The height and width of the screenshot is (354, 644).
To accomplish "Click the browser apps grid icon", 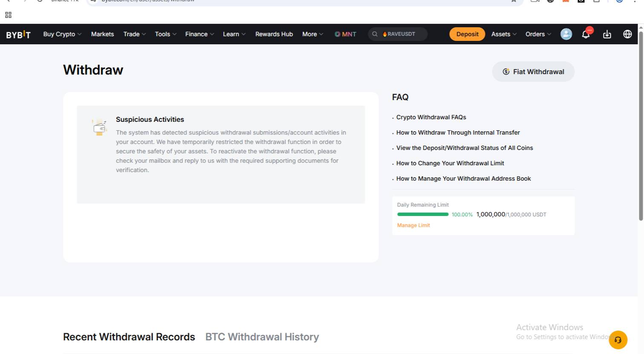I will click(8, 15).
